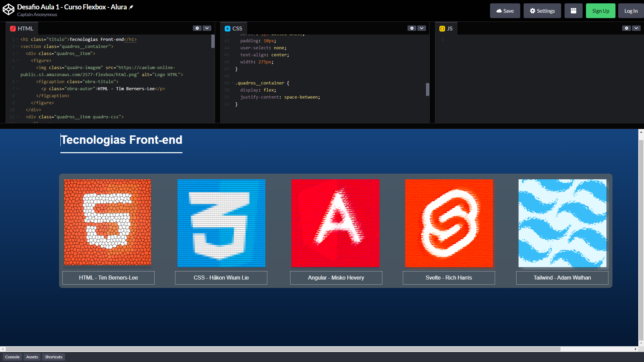Click the HTML editor vertical scrollbar

[x=213, y=42]
